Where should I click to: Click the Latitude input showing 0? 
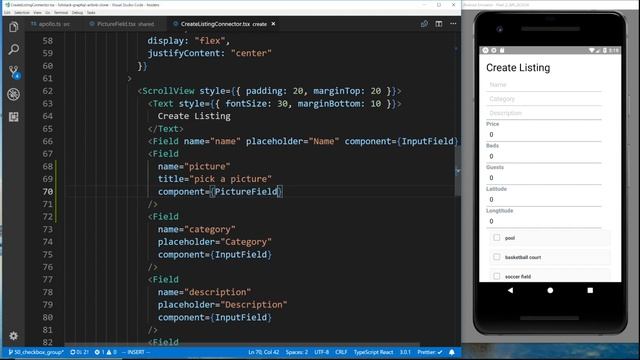tap(544, 200)
